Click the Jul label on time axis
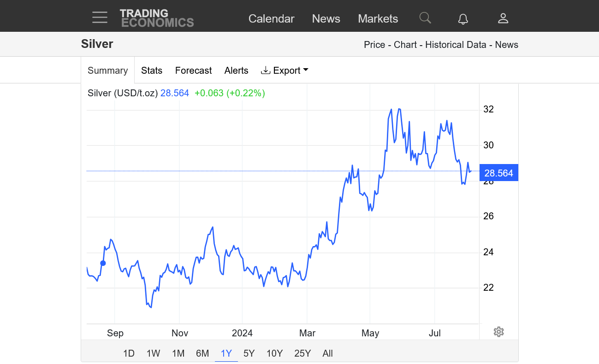 (x=435, y=333)
